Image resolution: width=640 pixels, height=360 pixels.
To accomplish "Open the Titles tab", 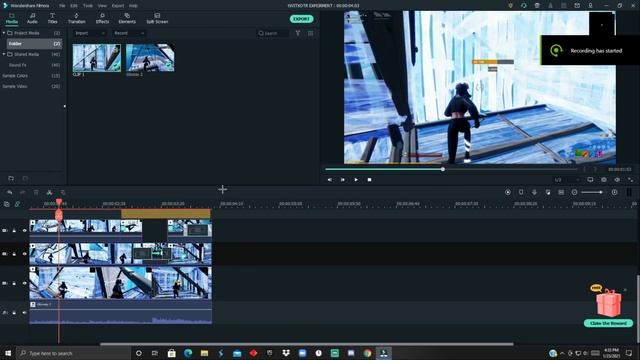I will (x=52, y=18).
